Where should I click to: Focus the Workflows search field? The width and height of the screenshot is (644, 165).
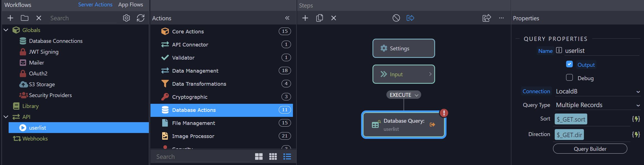pyautogui.click(x=83, y=18)
